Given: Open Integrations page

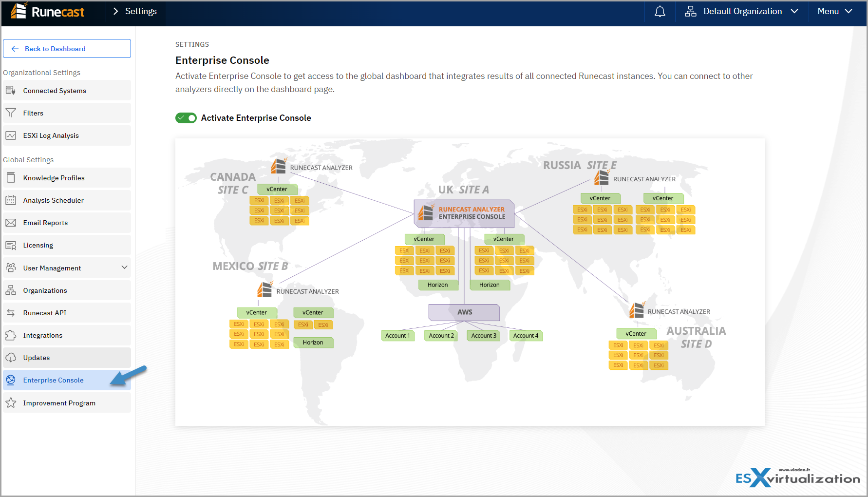Looking at the screenshot, I should pyautogui.click(x=67, y=335).
